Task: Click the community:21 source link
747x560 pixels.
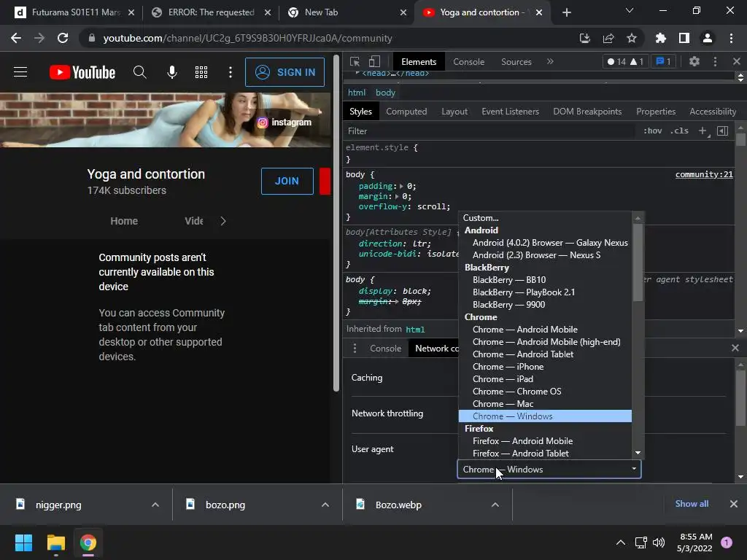Action: click(704, 174)
